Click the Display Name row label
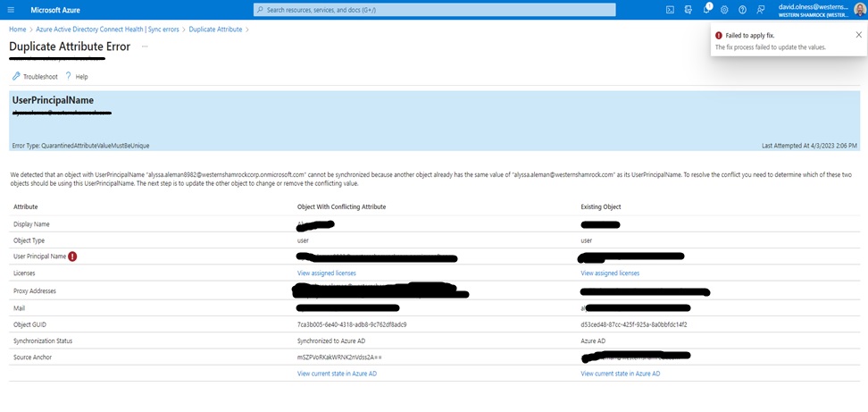Screen dimensions: 868x412 pyautogui.click(x=29, y=224)
